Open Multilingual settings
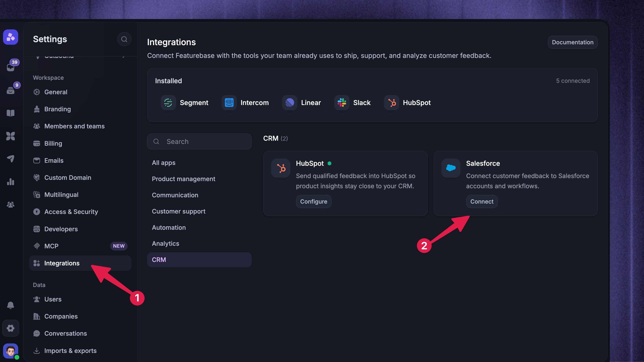 tap(80, 195)
